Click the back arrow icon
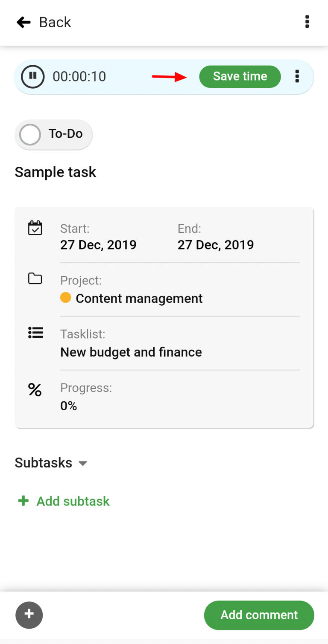328x644 pixels. click(23, 22)
